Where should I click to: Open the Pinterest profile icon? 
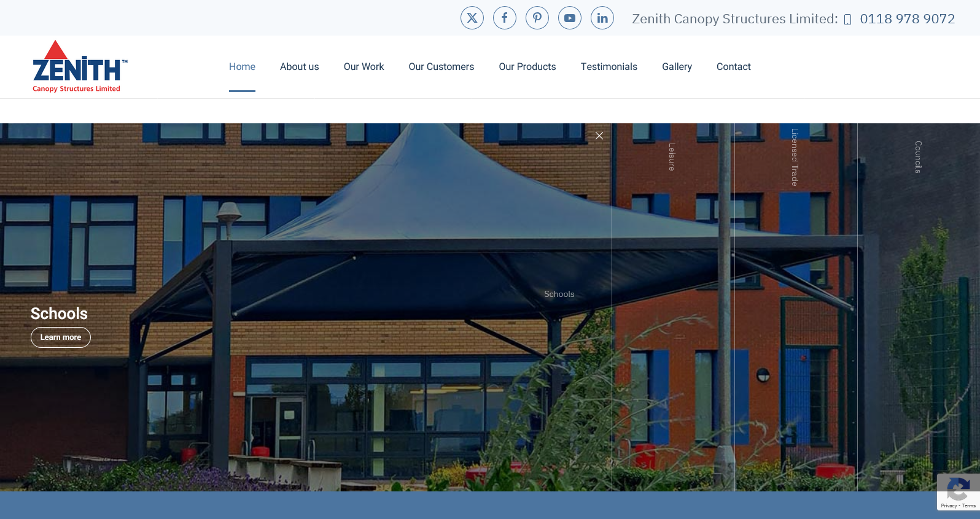click(x=537, y=18)
